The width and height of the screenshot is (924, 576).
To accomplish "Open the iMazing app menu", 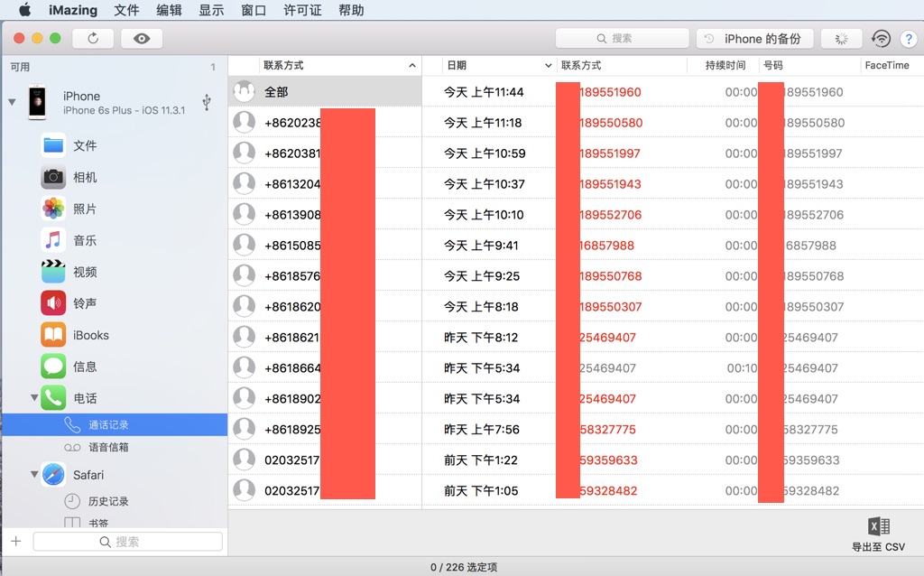I will (73, 10).
